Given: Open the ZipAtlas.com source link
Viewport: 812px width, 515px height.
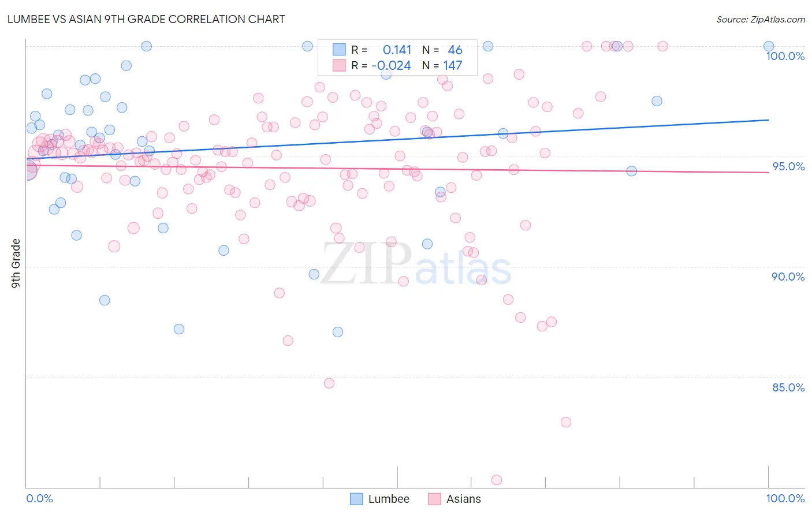Looking at the screenshot, I should [761, 20].
